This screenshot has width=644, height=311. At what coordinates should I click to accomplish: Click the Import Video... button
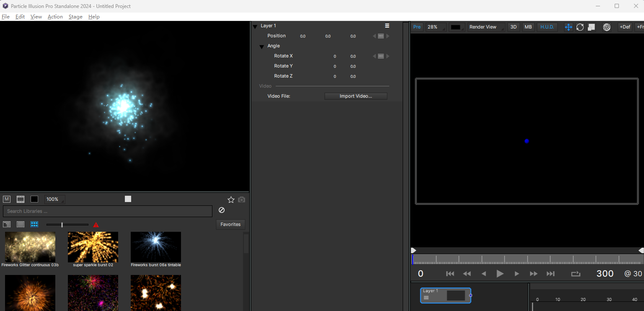(x=356, y=96)
